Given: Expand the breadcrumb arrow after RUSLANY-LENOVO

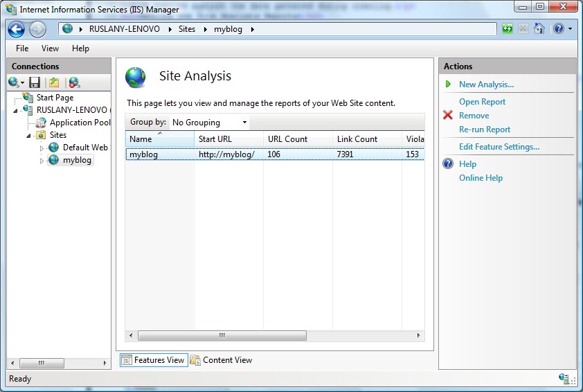Looking at the screenshot, I should pos(170,29).
